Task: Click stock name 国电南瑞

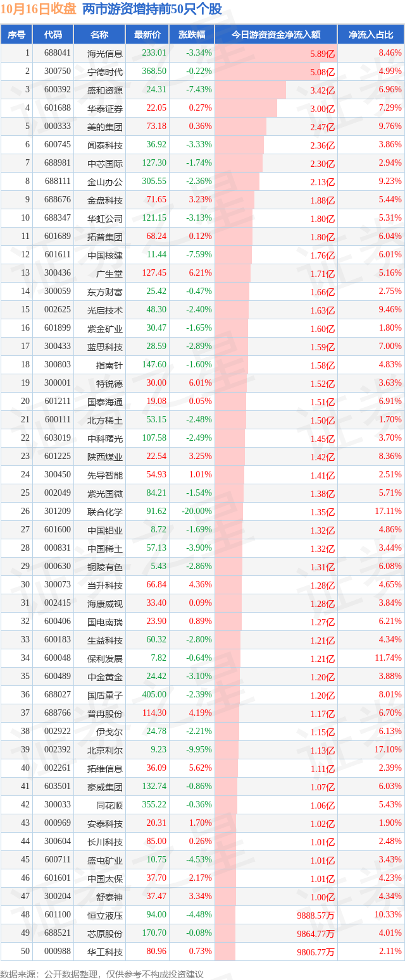Action: pyautogui.click(x=105, y=622)
